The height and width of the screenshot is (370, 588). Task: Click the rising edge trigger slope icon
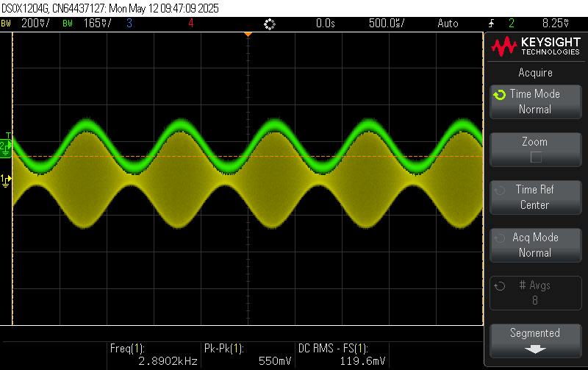pos(490,24)
